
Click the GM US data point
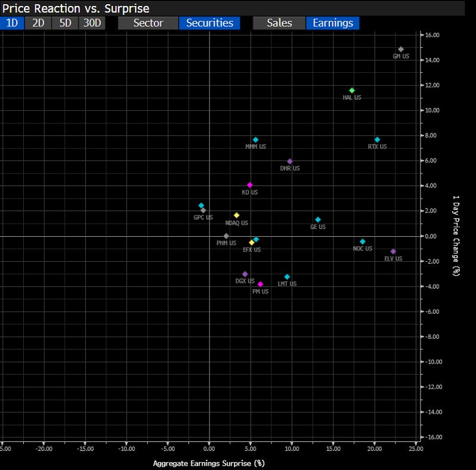pos(401,49)
